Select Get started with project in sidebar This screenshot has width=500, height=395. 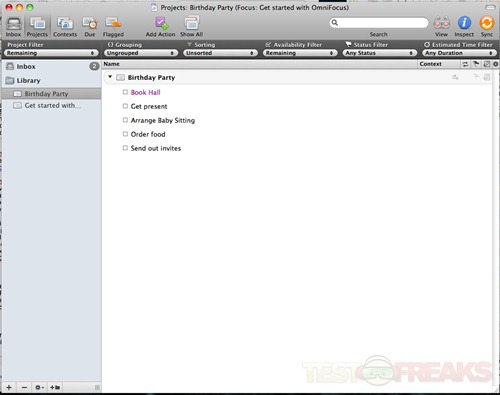click(52, 106)
